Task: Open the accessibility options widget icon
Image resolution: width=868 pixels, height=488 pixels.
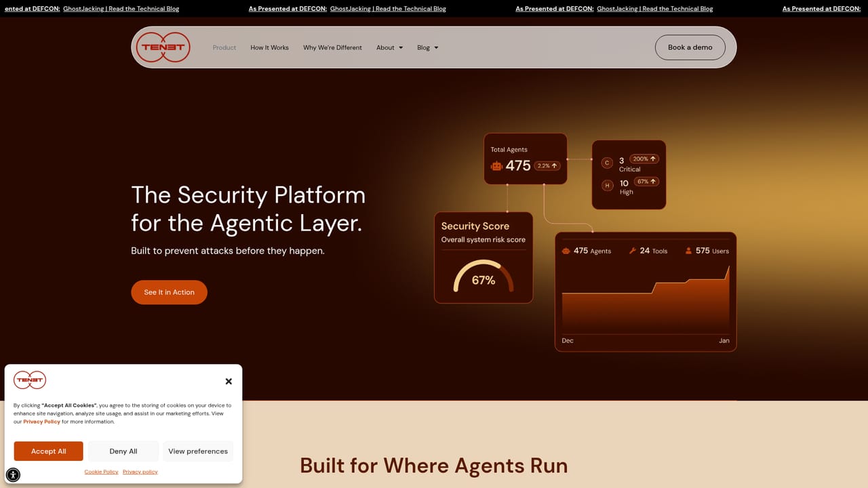Action: coord(13,474)
